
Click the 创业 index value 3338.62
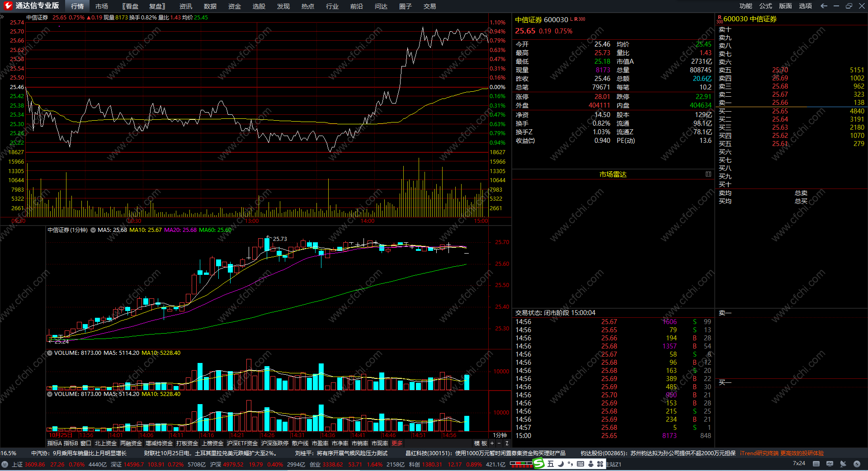tap(332, 464)
